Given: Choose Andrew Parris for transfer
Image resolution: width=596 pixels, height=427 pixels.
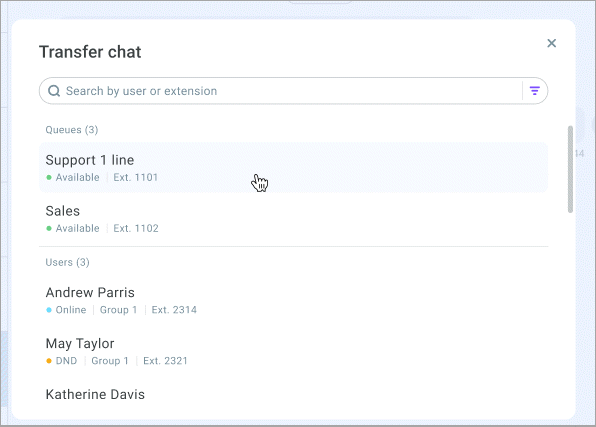Looking at the screenshot, I should click(293, 300).
